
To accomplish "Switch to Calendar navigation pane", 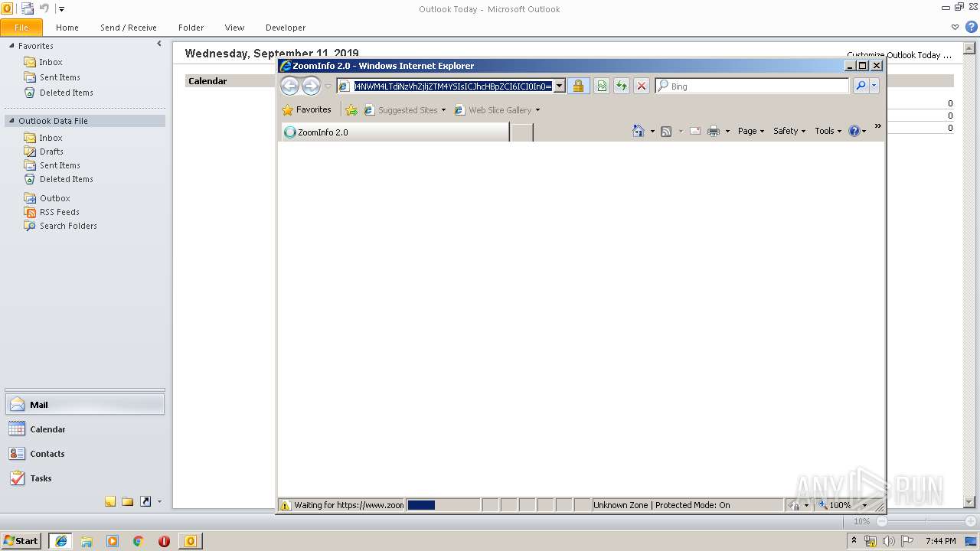I will point(85,429).
